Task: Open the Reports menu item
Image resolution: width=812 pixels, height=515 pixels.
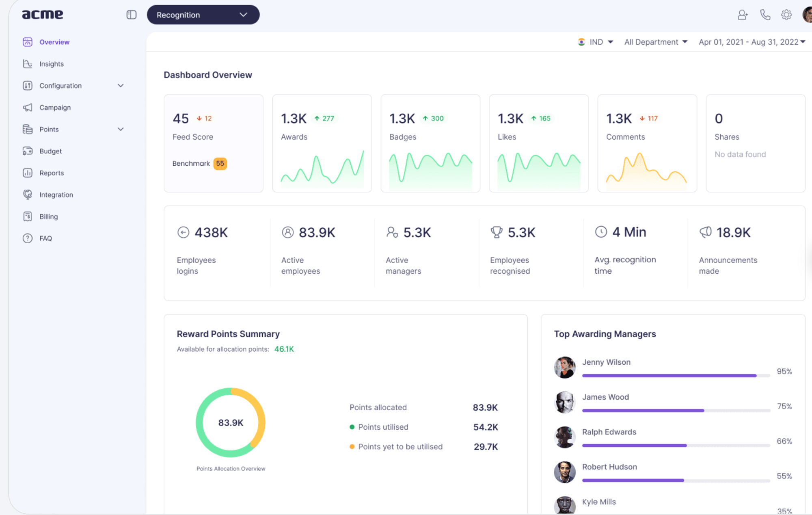Action: tap(52, 173)
